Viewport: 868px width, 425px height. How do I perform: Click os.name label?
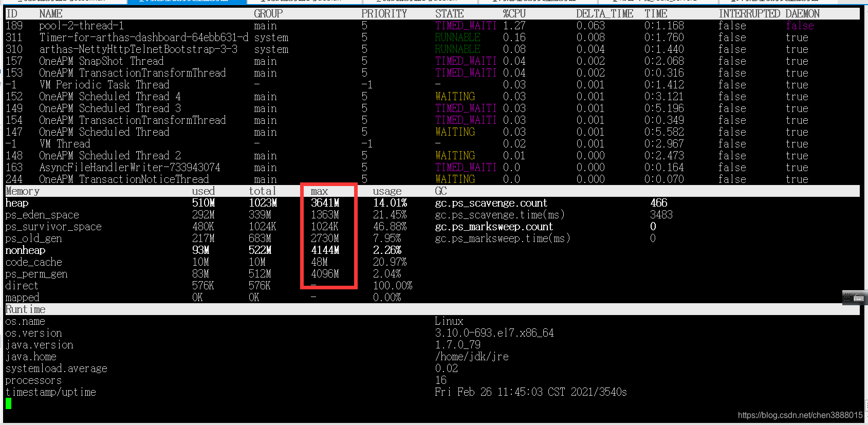pyautogui.click(x=25, y=321)
